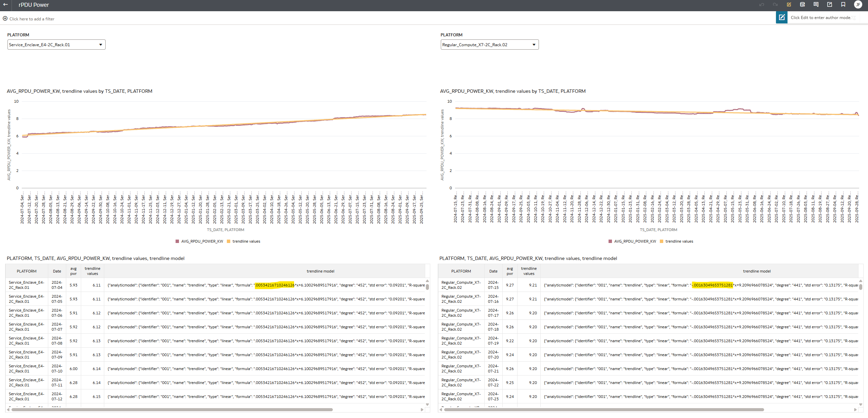The image size is (868, 418).
Task: Click the yellow Edit pencil icon
Action: (789, 5)
